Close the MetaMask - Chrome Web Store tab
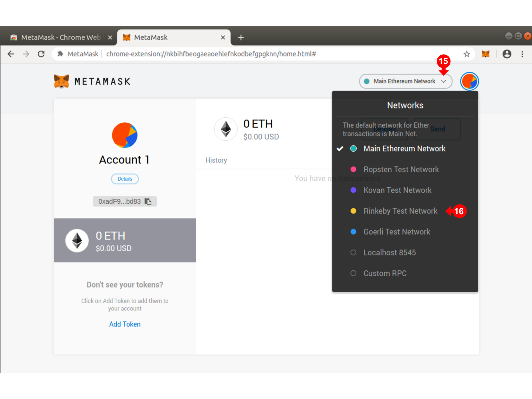The image size is (532, 399). 110,37
